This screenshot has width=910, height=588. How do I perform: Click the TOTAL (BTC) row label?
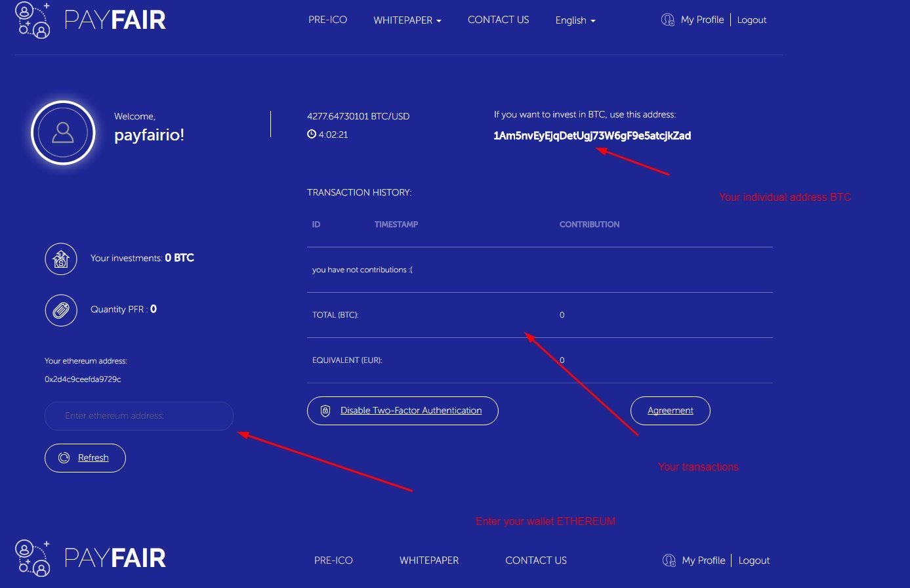335,315
